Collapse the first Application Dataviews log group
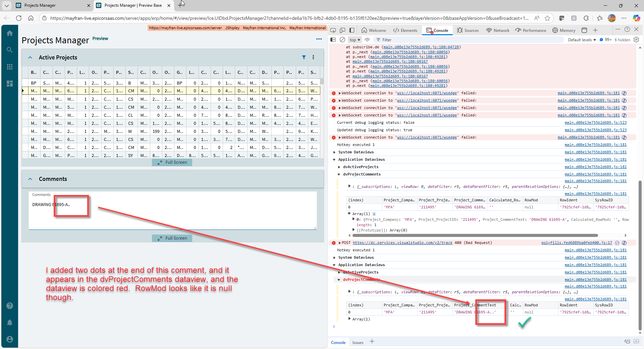This screenshot has width=644, height=349. tap(334, 160)
